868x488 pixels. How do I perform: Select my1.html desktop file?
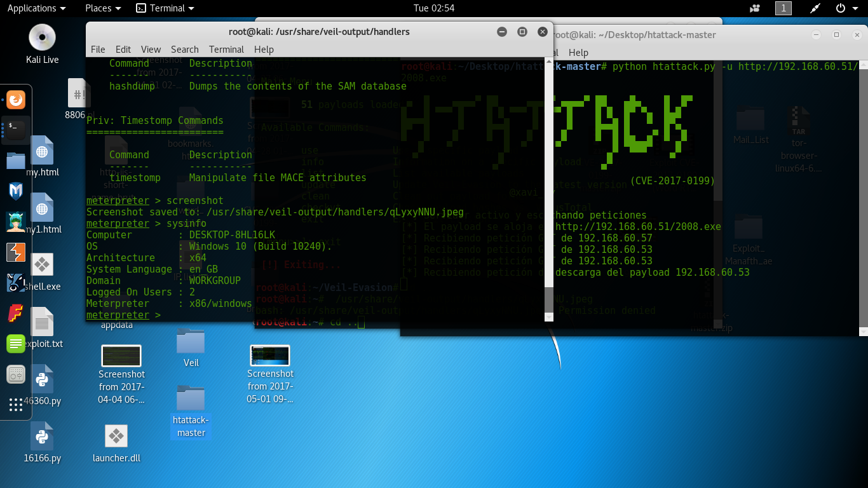pyautogui.click(x=43, y=214)
